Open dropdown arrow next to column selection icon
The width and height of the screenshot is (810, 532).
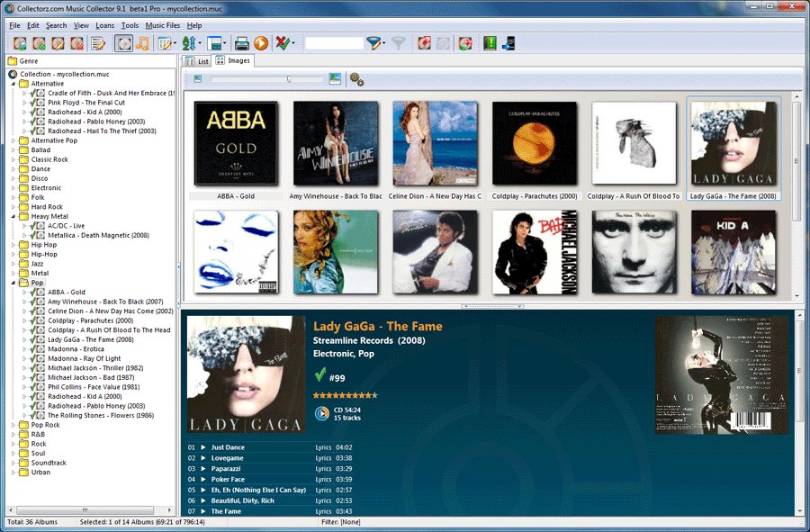tap(175, 43)
